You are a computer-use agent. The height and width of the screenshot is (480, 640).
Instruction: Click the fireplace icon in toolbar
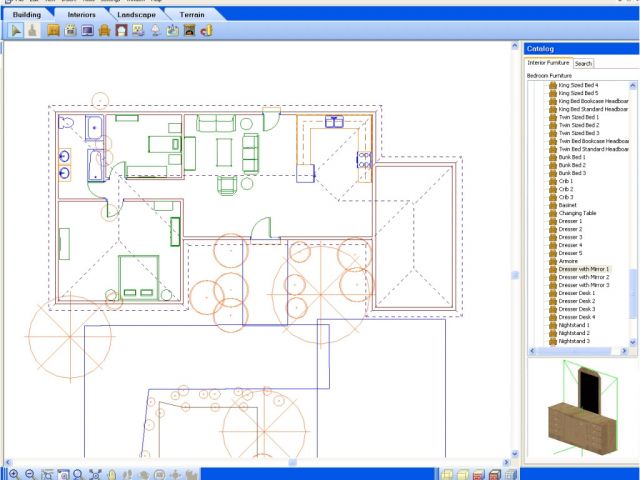point(190,31)
